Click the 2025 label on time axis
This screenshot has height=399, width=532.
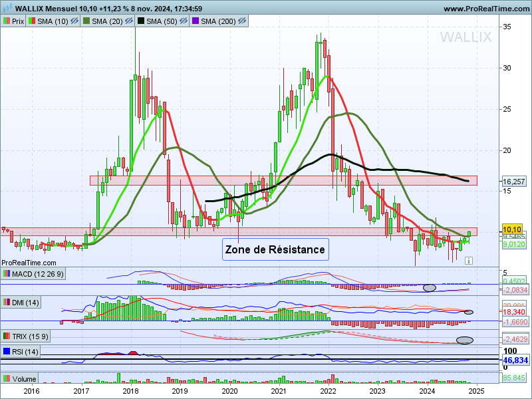tap(477, 391)
